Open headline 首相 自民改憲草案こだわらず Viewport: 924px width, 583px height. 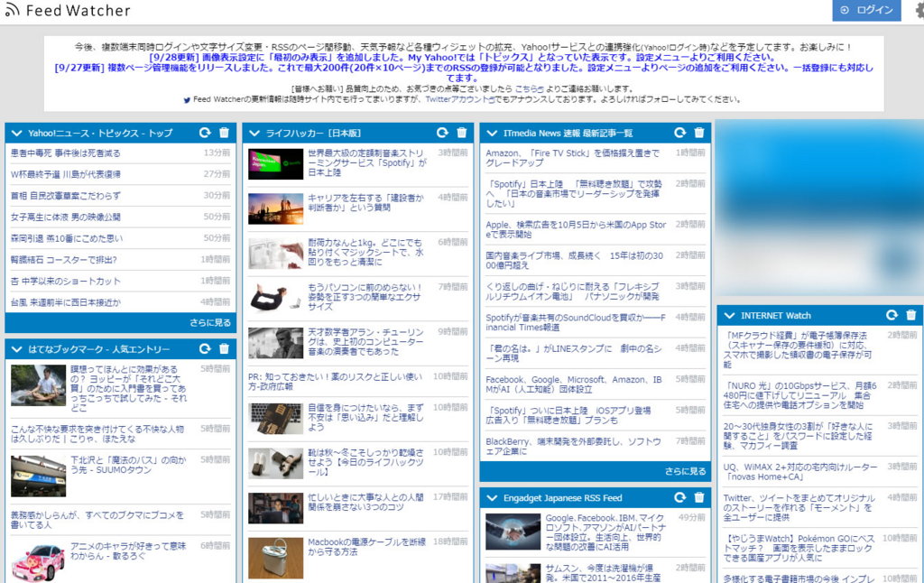point(65,196)
